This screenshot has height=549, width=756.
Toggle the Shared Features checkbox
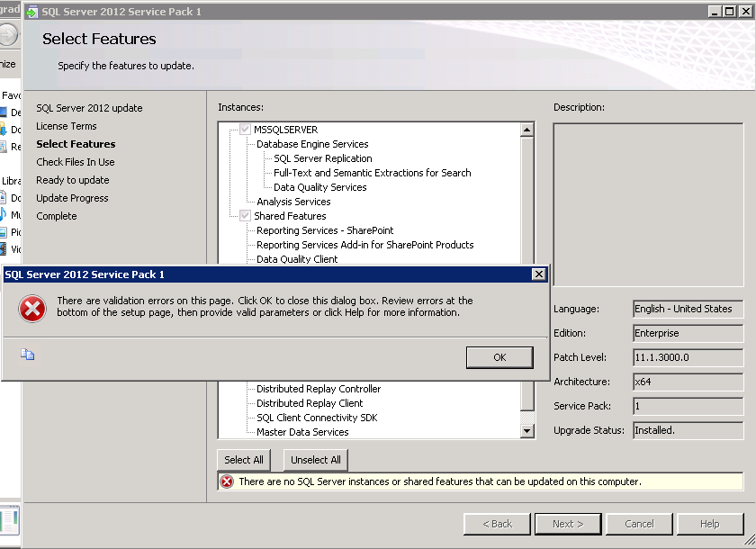pos(245,216)
